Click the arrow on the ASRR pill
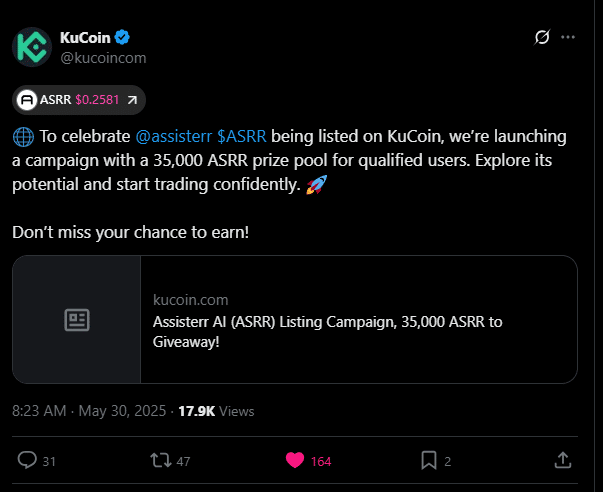Image resolution: width=603 pixels, height=492 pixels. click(x=131, y=100)
